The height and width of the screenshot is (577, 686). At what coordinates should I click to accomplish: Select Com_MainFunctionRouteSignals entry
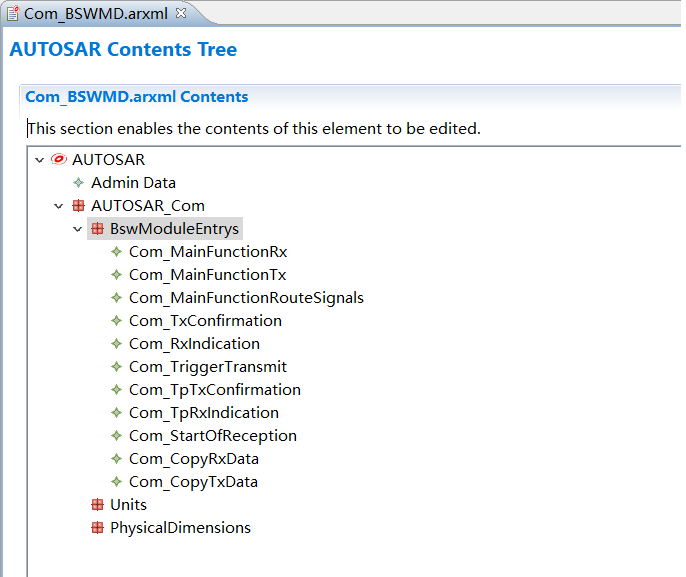(x=246, y=298)
